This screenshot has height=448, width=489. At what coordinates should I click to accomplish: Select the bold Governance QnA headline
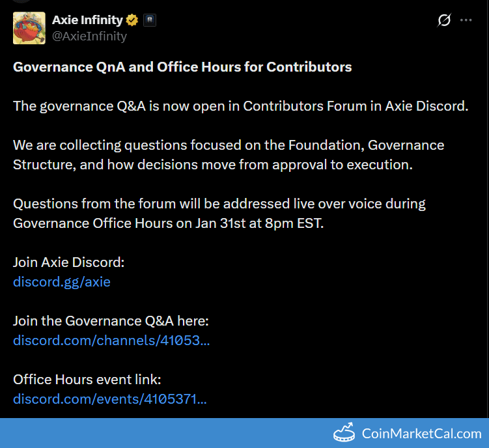coord(182,66)
